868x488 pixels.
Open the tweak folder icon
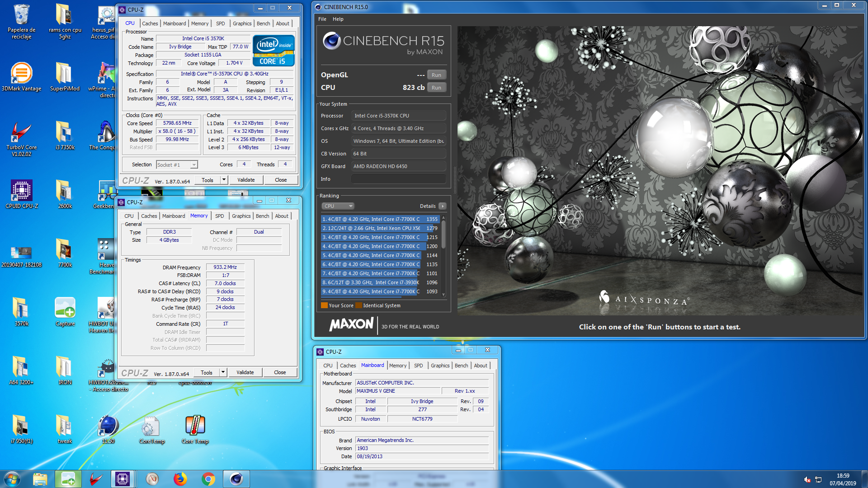pos(65,429)
